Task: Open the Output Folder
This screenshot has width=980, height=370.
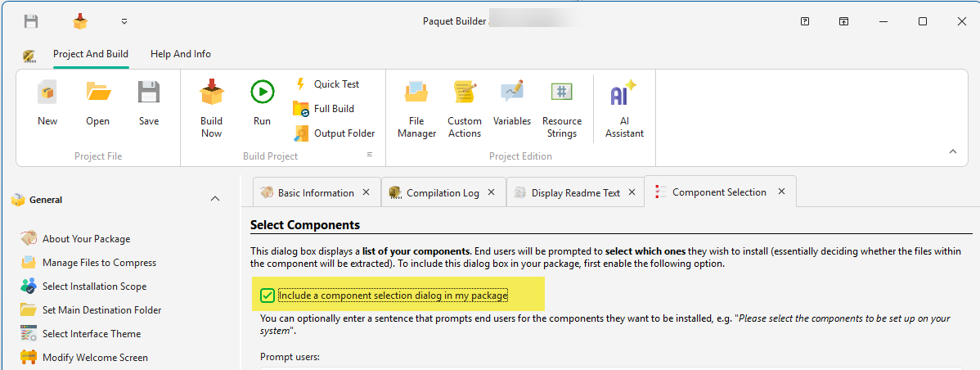Action: coord(335,133)
